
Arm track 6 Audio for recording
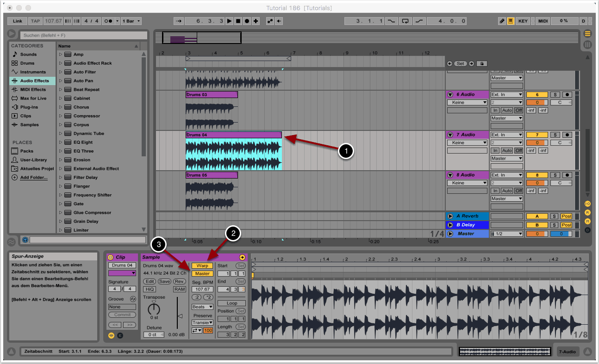coord(567,95)
